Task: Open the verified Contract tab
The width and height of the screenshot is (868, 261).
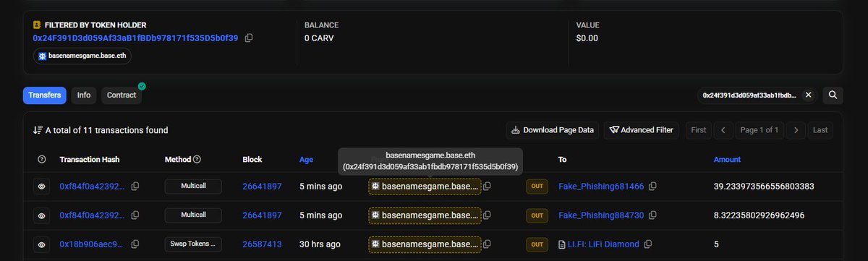Action: (x=122, y=95)
